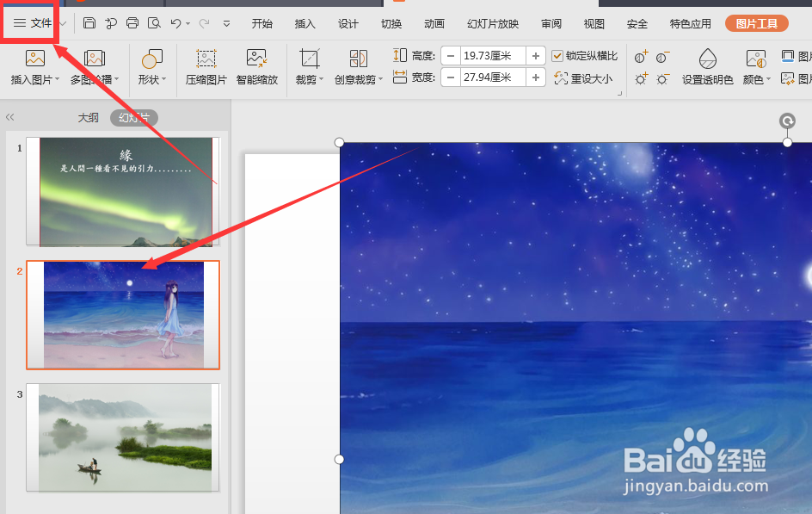Image resolution: width=812 pixels, height=514 pixels.
Task: Switch to the 插入 ribbon tab
Action: pyautogui.click(x=305, y=24)
